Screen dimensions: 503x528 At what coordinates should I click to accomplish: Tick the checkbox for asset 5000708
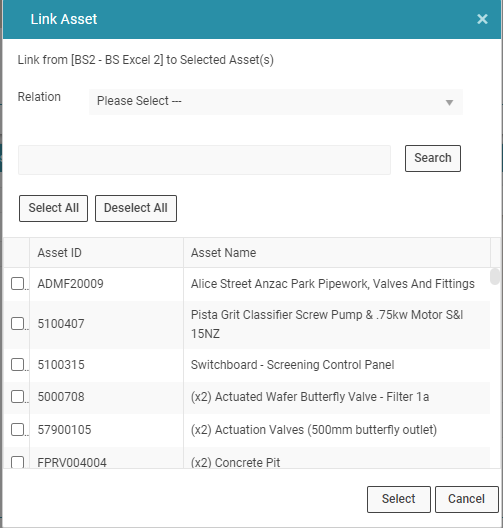point(18,397)
